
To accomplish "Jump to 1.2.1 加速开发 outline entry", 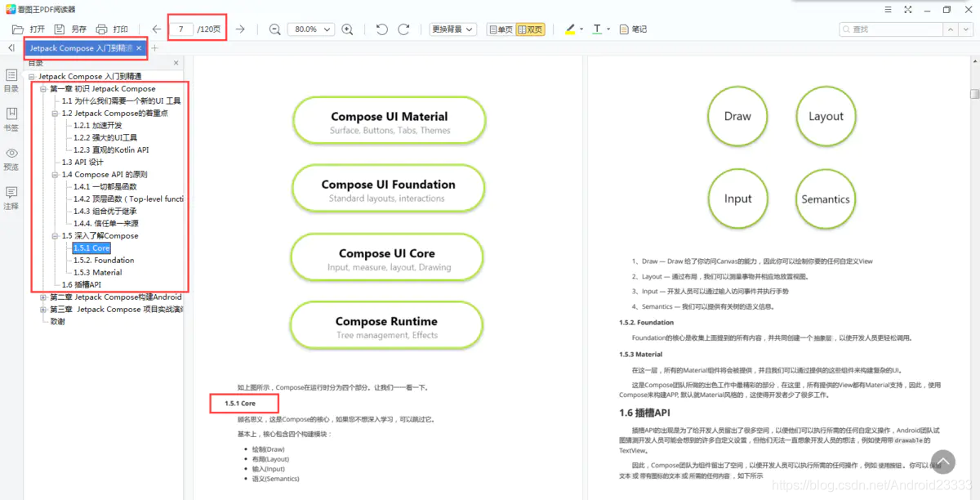I will point(97,125).
